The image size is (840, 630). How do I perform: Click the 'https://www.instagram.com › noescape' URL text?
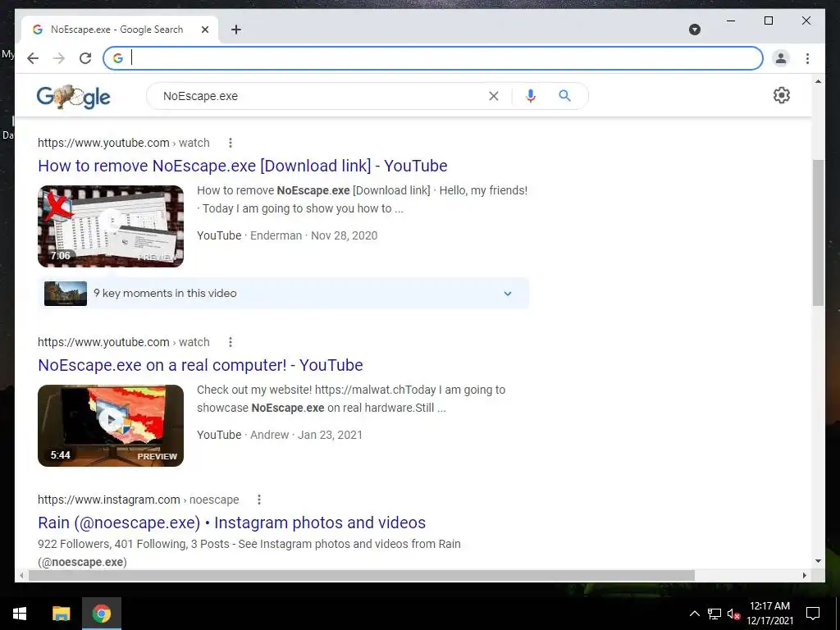[138, 500]
